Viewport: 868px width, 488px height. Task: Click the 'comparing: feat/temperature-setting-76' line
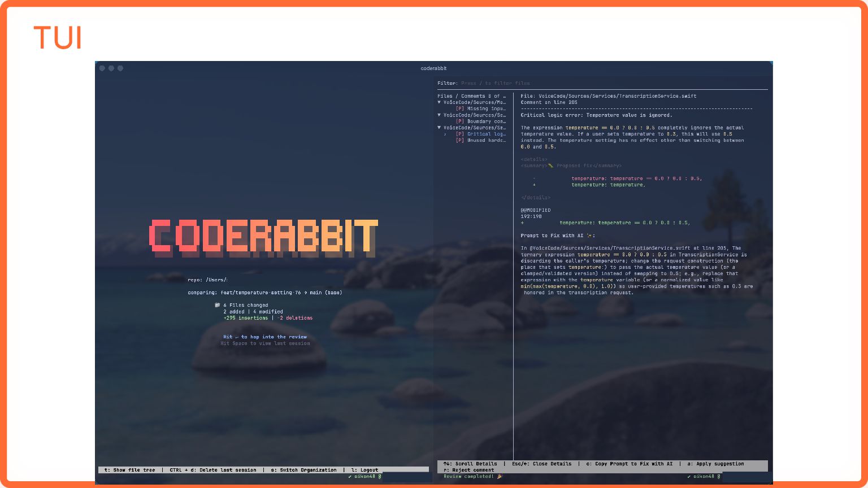coord(264,293)
